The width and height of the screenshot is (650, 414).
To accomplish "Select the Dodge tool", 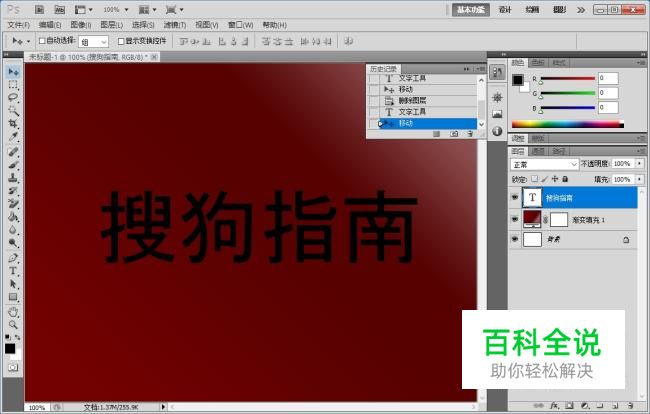I will [13, 243].
